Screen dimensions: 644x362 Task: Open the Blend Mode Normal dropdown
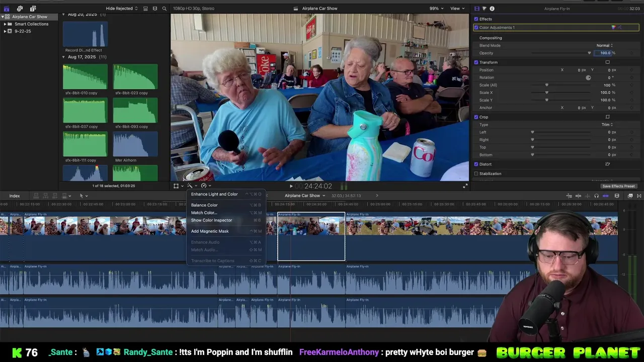pyautogui.click(x=605, y=46)
